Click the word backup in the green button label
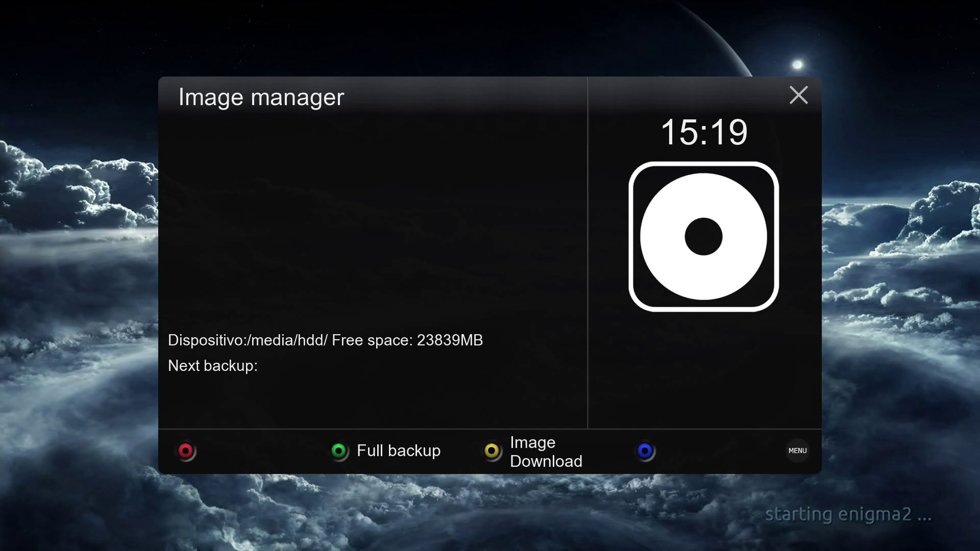This screenshot has height=551, width=980. click(x=414, y=451)
